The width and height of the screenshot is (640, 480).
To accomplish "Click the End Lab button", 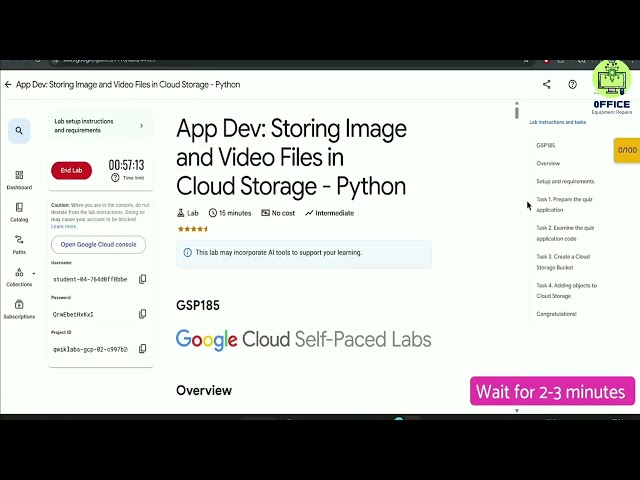I will pos(71,171).
